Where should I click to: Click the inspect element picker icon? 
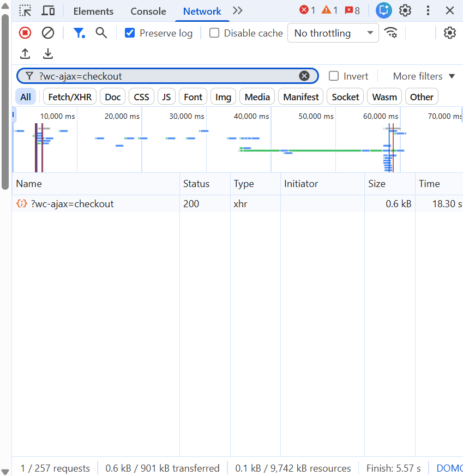pos(25,11)
